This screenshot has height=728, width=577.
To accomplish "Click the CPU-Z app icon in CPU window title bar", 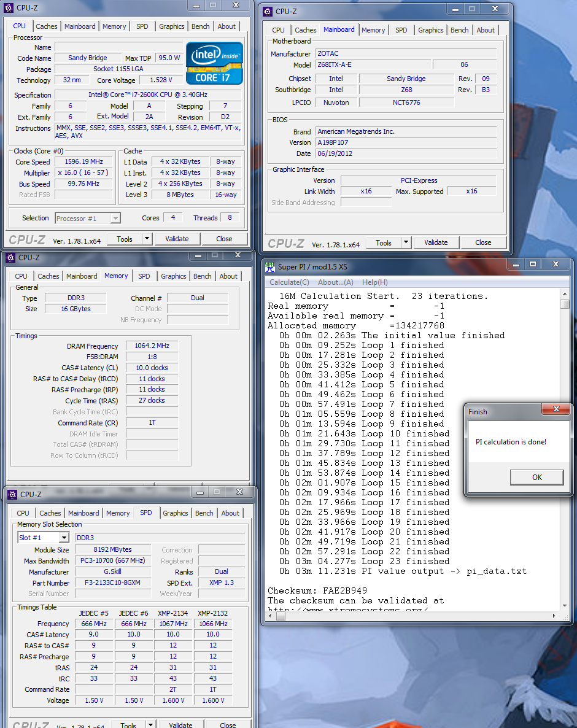I will [x=9, y=7].
